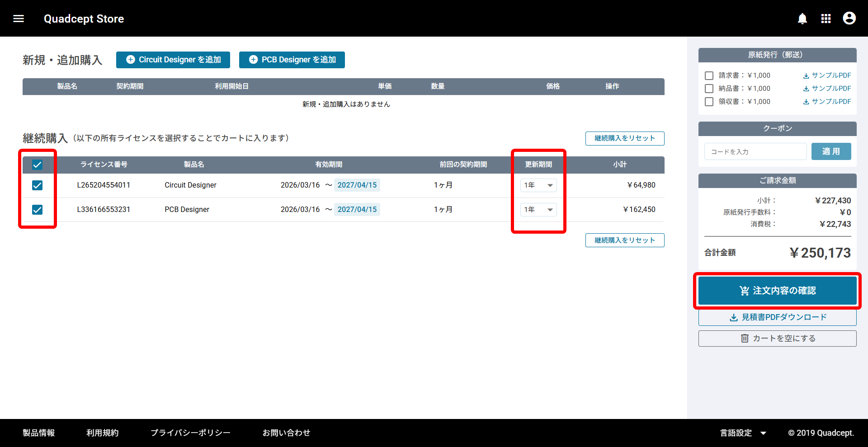Download the 納品書 sample PDF

[827, 89]
